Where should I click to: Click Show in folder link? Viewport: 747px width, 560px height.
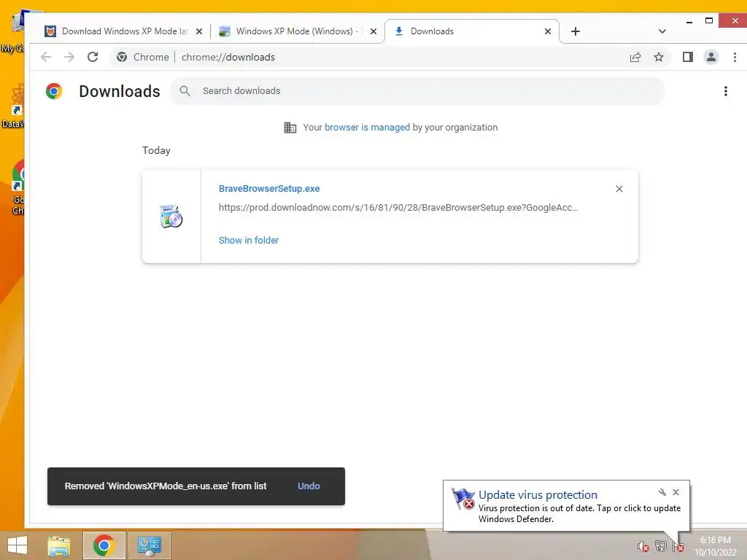pyautogui.click(x=249, y=241)
